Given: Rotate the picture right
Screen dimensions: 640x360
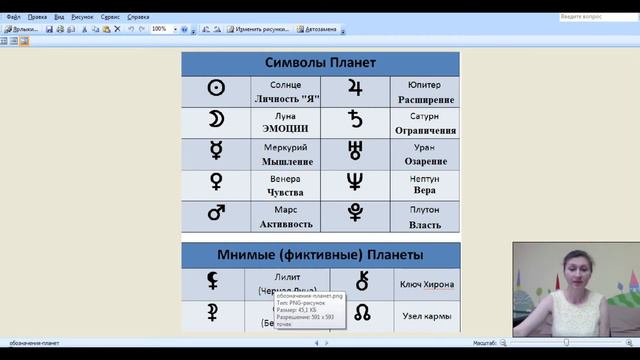Looking at the screenshot, I should [217, 29].
